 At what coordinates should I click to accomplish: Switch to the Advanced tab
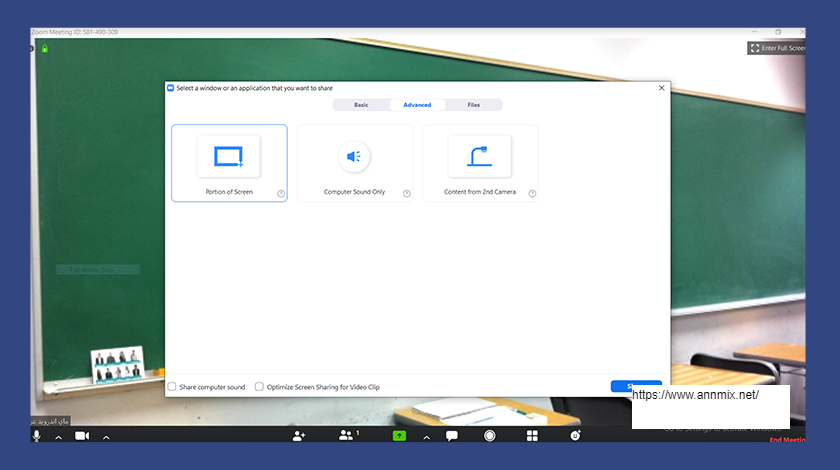coord(417,105)
